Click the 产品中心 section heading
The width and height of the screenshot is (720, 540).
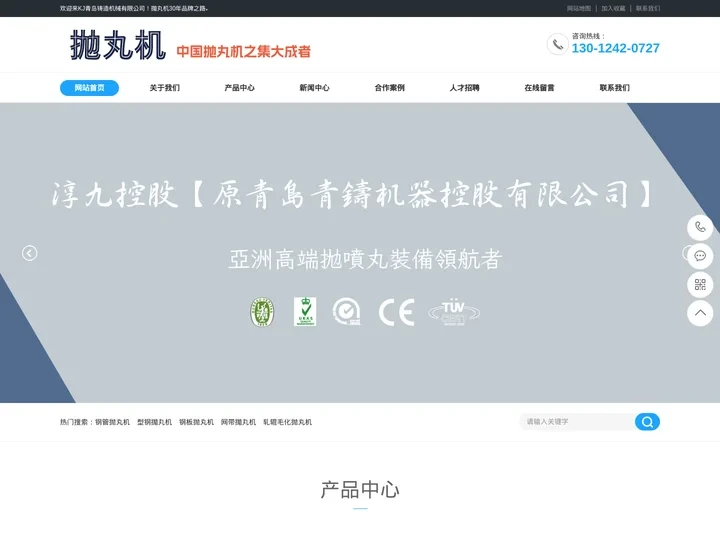click(x=360, y=490)
